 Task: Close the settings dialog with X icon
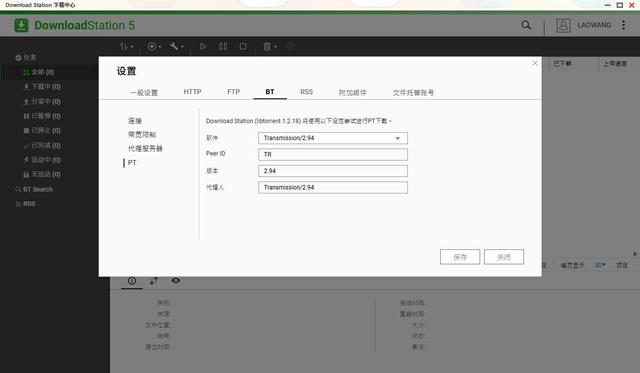535,63
